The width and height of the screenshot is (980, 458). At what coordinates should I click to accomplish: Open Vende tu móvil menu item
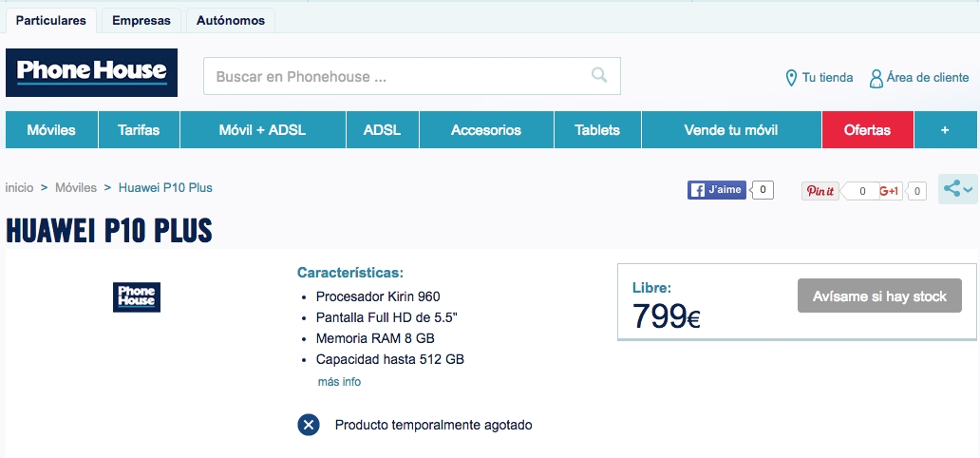coord(731,130)
